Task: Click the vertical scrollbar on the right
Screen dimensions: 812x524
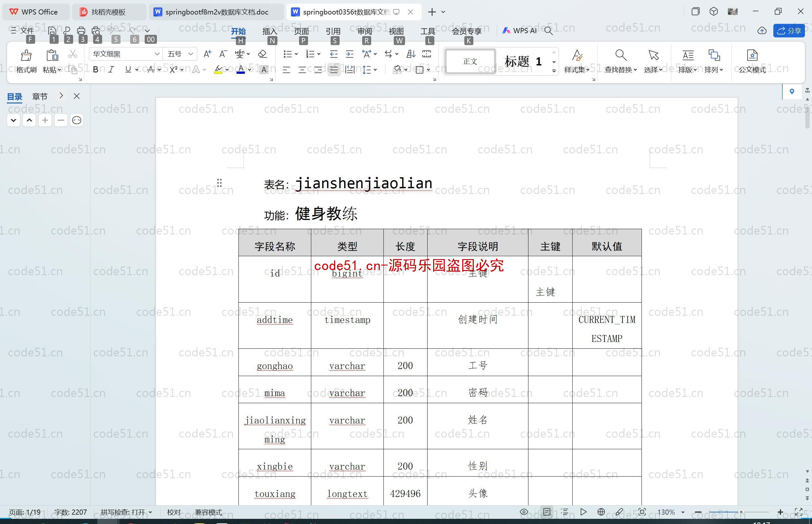Action: pos(807,117)
